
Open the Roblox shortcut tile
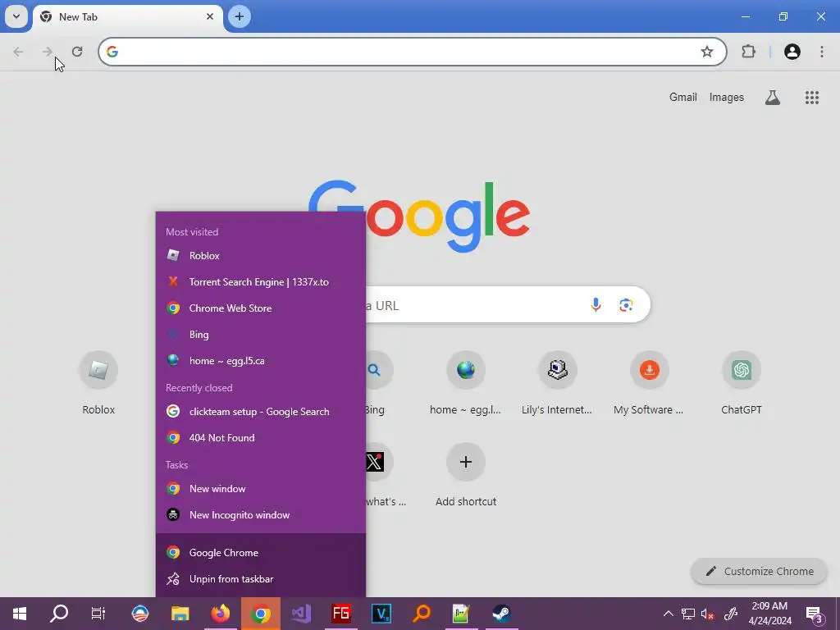[x=98, y=383]
